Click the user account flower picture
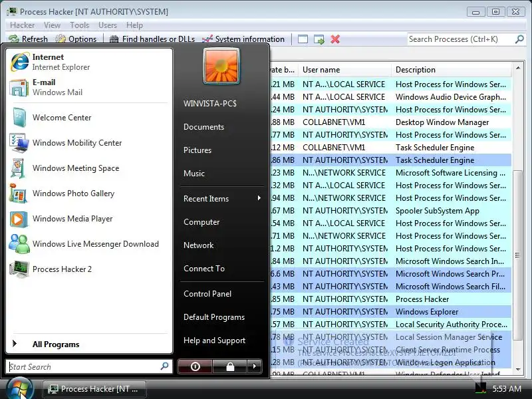The width and height of the screenshot is (532, 399). point(221,66)
